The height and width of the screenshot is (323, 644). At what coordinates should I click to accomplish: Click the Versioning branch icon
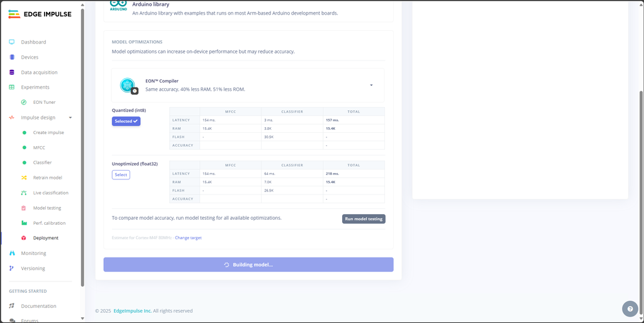[x=12, y=268]
